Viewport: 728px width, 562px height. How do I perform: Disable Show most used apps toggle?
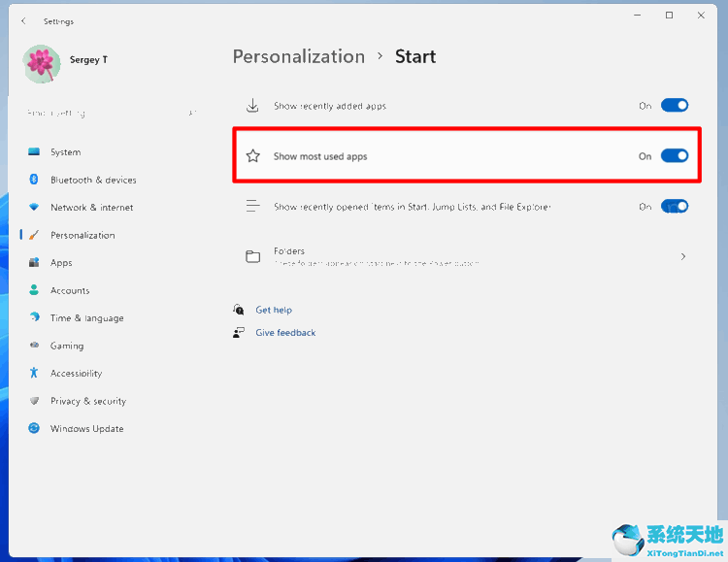675,156
